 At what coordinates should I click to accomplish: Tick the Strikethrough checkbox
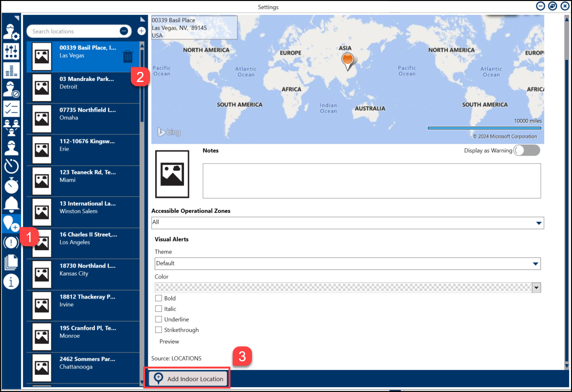tap(159, 330)
